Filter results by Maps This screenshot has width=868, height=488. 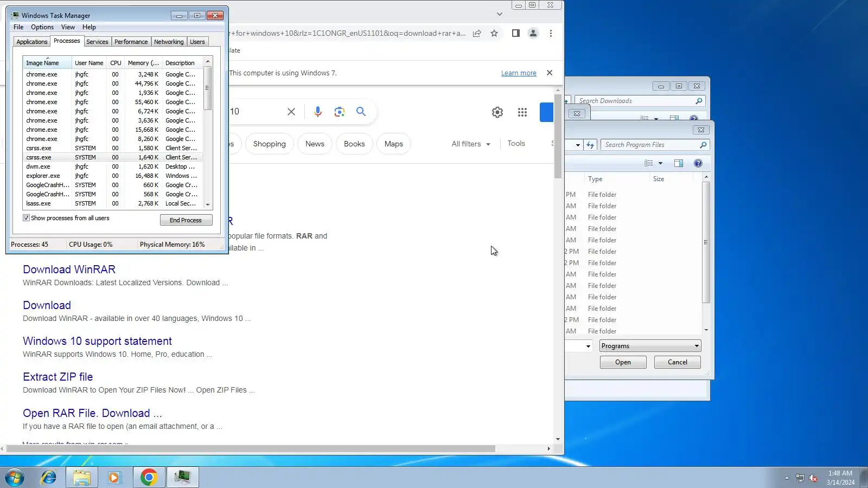394,144
